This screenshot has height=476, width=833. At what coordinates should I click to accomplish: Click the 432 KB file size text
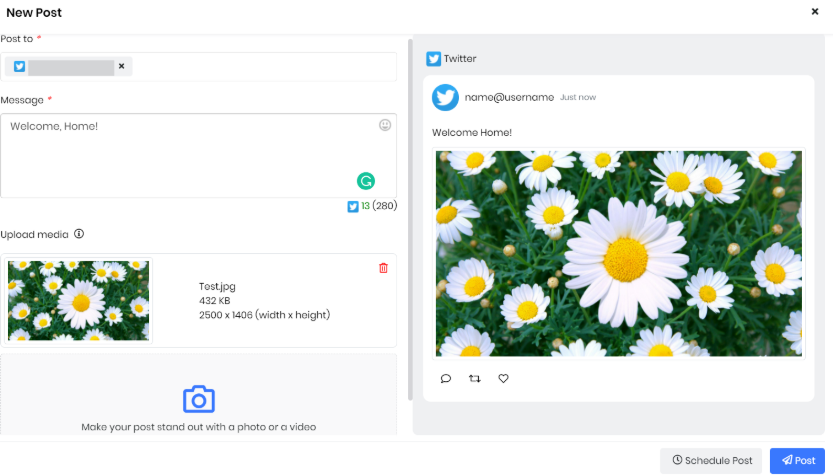215,301
